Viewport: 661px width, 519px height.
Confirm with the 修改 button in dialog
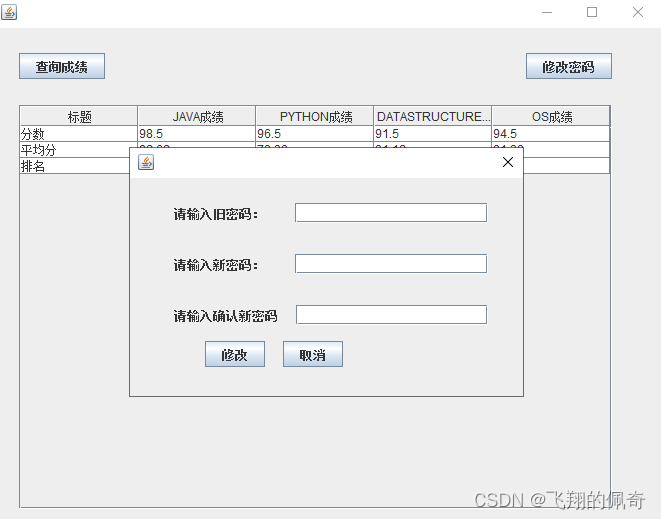[235, 354]
